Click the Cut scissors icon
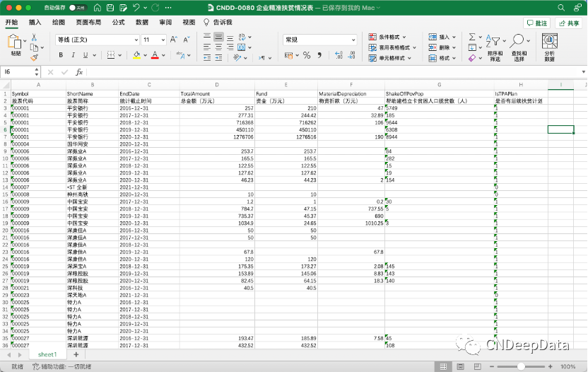588x372 pixels. 34,37
